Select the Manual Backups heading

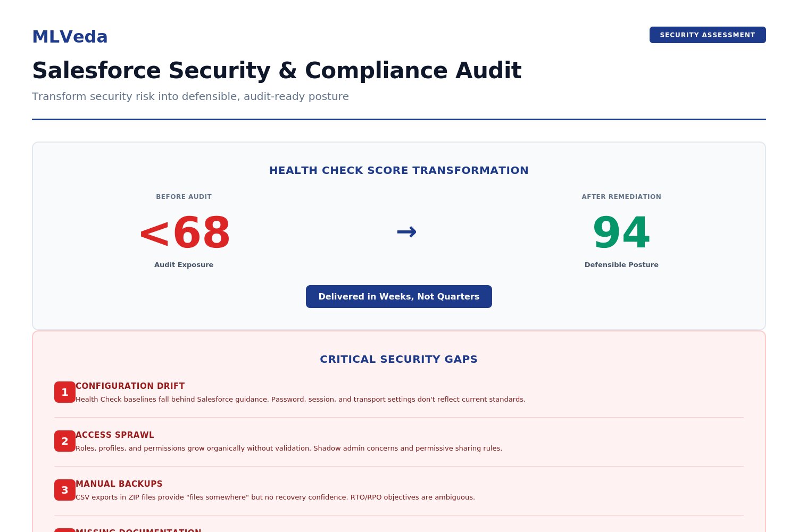(119, 484)
